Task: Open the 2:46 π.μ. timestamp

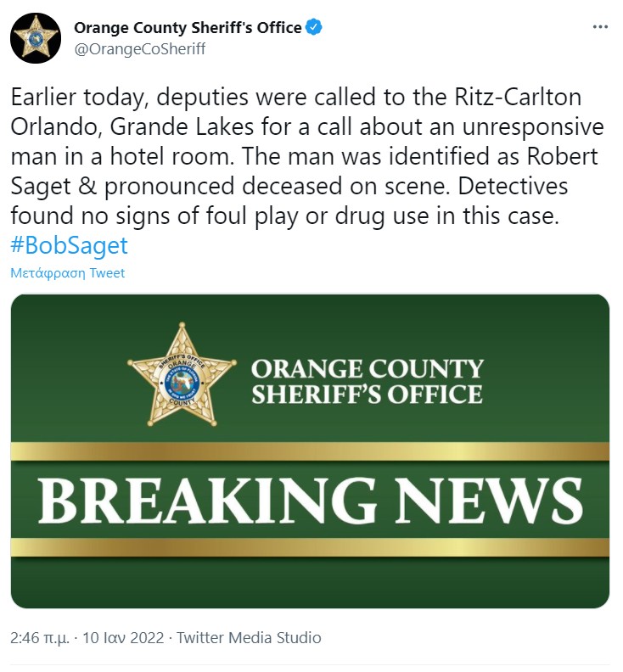Action: pos(40,638)
